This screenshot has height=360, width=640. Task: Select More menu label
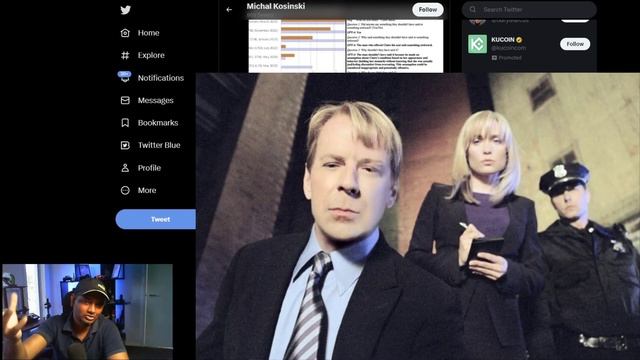[147, 190]
